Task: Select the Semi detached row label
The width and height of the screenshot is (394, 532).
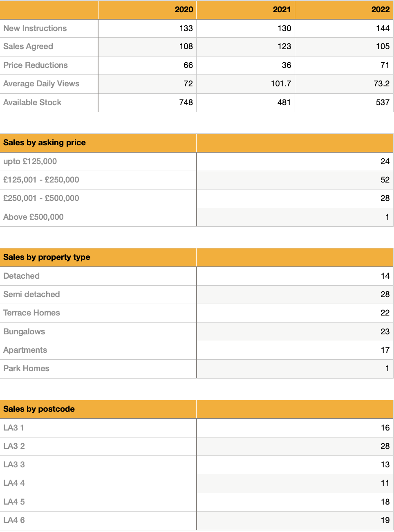Action: (31, 294)
